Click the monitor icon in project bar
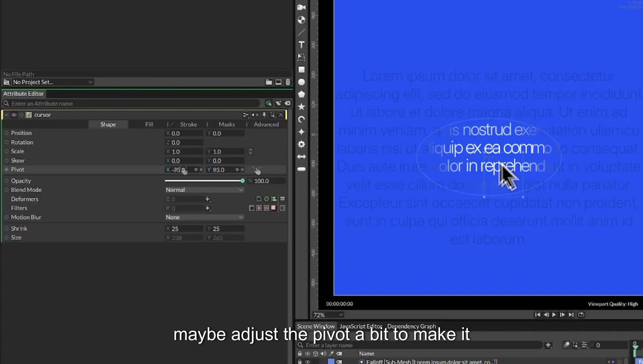The height and width of the screenshot is (364, 643). pyautogui.click(x=278, y=82)
